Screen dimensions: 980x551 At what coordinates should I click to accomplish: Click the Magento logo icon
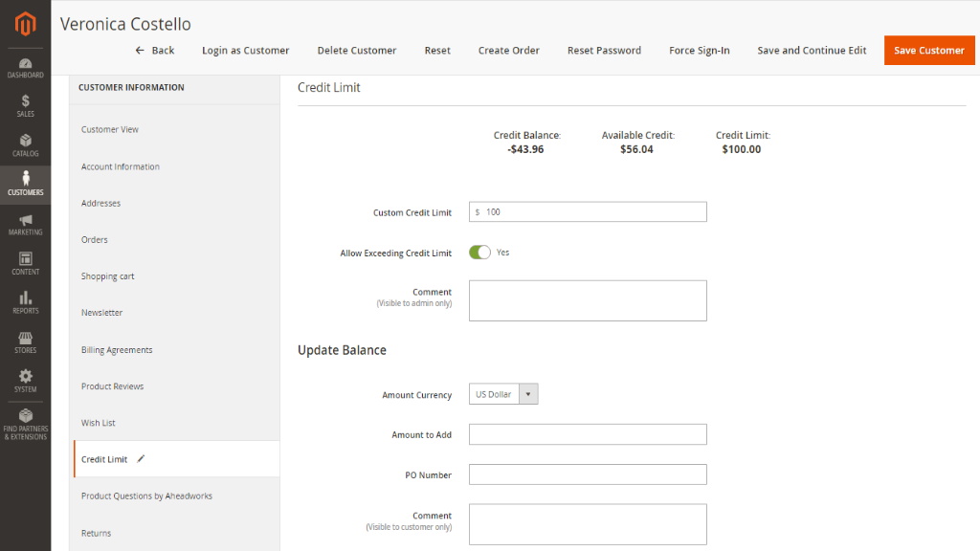pos(25,24)
